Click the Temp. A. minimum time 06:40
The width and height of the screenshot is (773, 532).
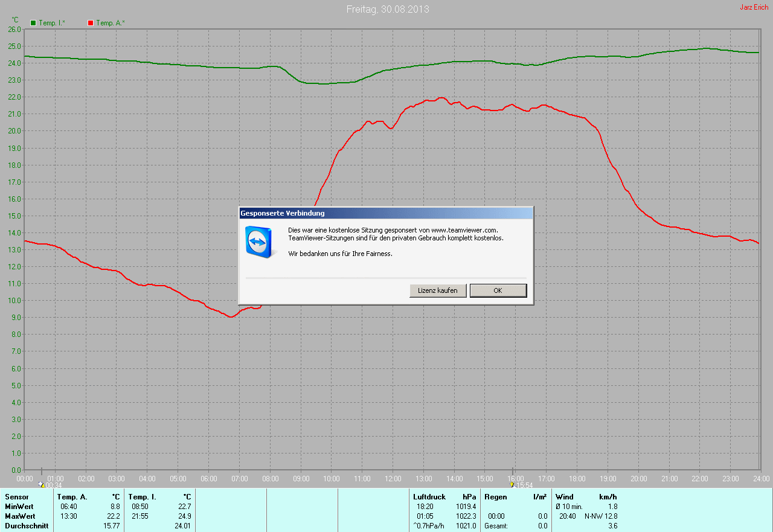(x=68, y=507)
